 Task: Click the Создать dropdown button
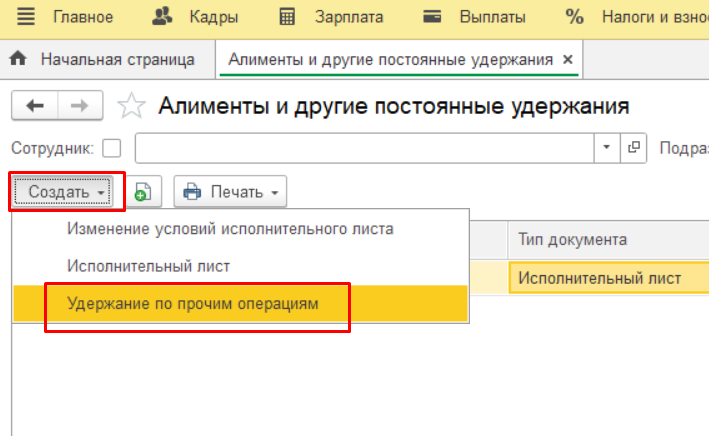pos(67,191)
